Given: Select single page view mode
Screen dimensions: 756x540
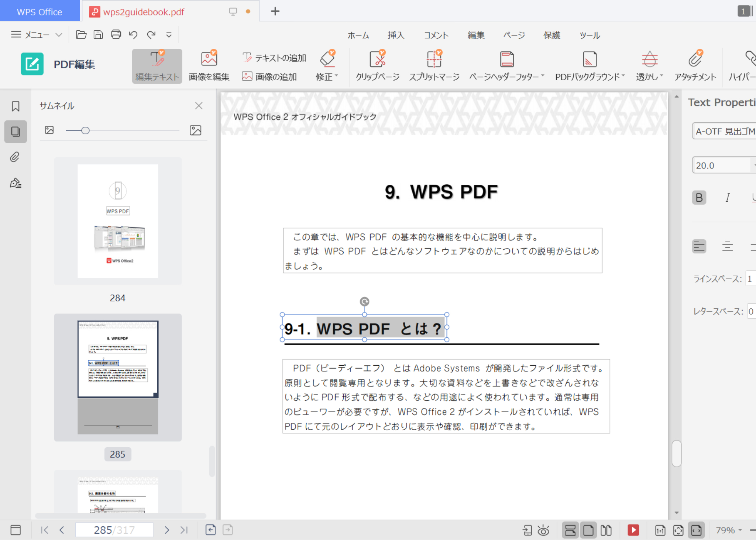Looking at the screenshot, I should (x=588, y=530).
